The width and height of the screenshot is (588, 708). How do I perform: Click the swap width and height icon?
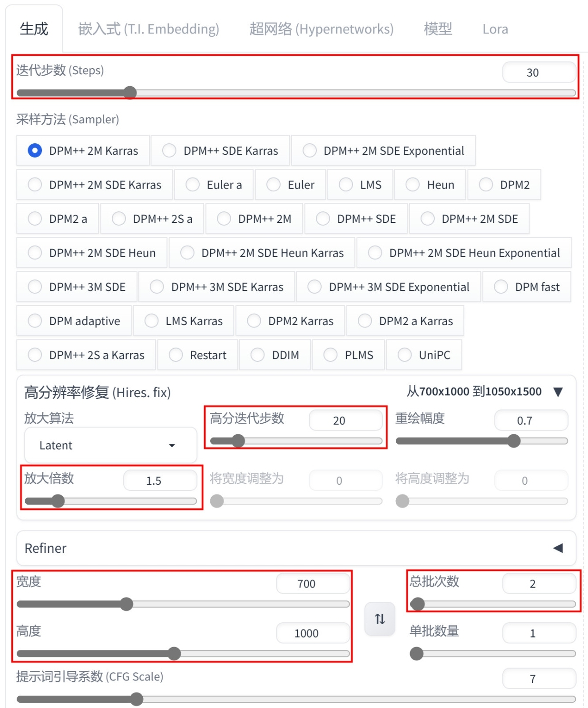click(380, 618)
